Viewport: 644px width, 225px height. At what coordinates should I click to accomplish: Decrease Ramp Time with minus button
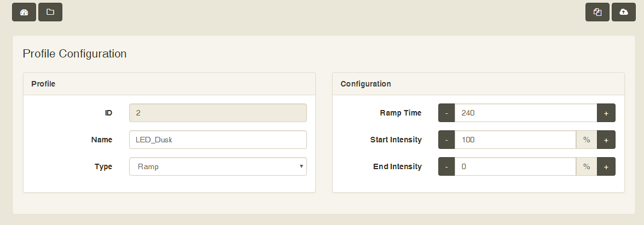[x=446, y=113]
